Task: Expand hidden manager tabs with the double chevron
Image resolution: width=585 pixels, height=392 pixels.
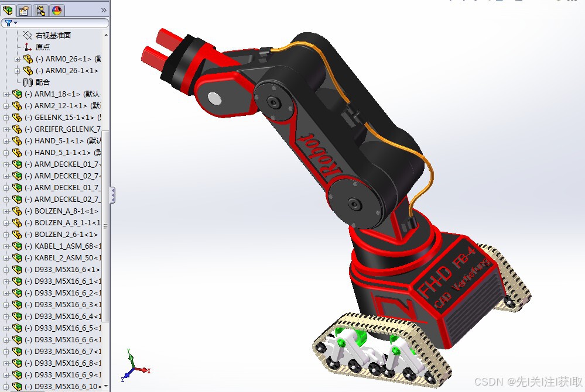Action: click(x=104, y=11)
